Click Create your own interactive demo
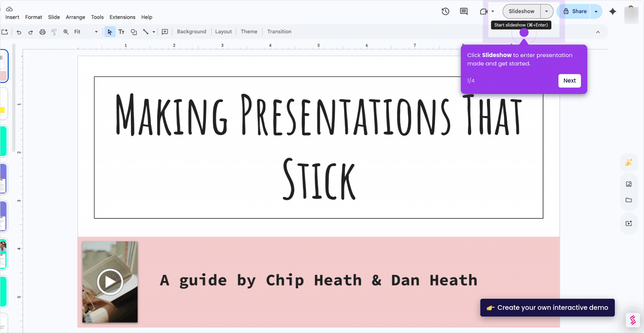This screenshot has height=333, width=644. [547, 307]
